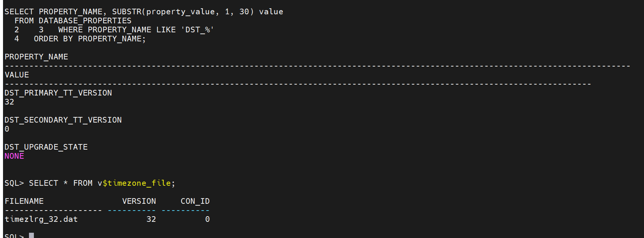The image size is (644, 238).
Task: Click the timezlrg_32.dat filename
Action: point(41,219)
